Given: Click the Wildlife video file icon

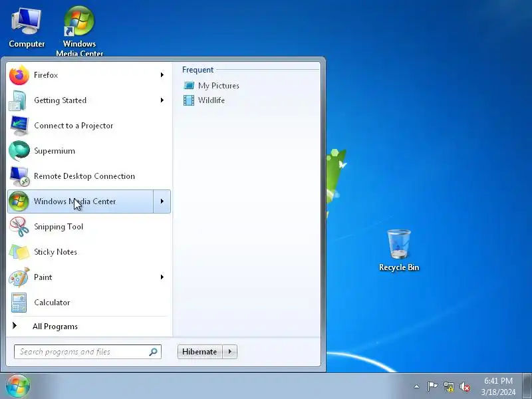Looking at the screenshot, I should pos(189,100).
